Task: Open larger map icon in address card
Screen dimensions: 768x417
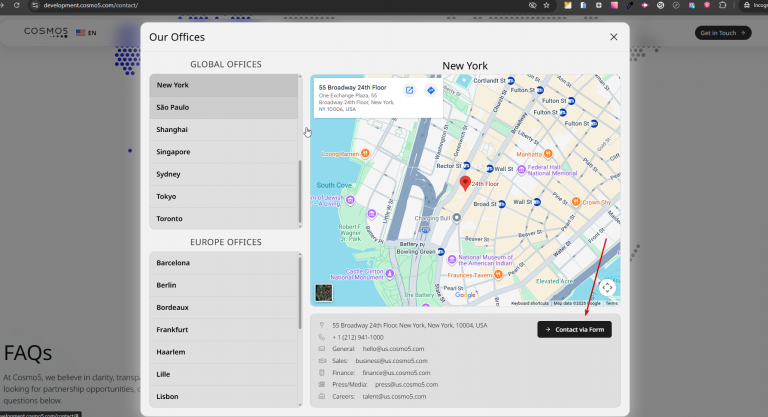Action: click(x=409, y=90)
